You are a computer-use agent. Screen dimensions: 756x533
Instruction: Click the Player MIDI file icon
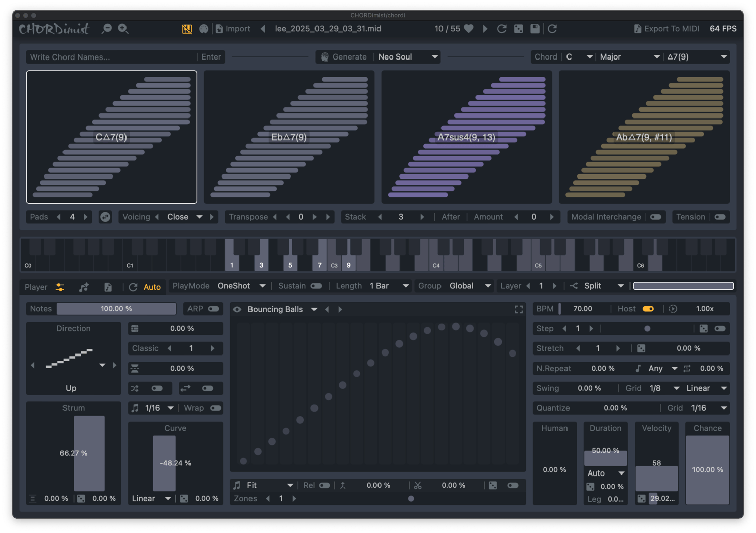(108, 287)
